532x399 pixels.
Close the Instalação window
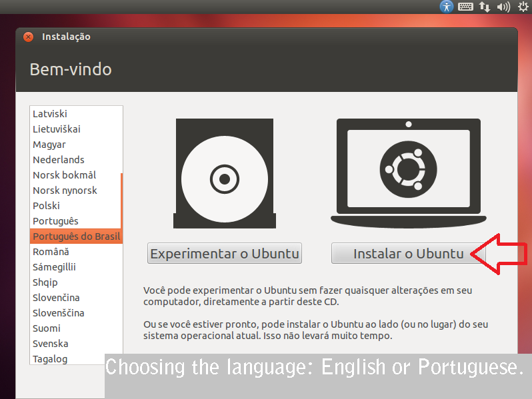tap(29, 37)
